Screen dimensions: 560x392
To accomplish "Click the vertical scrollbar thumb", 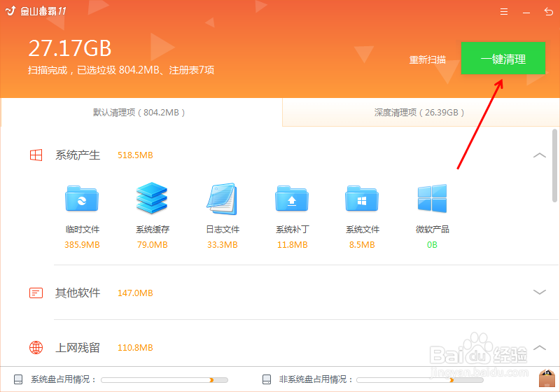I will [554, 166].
